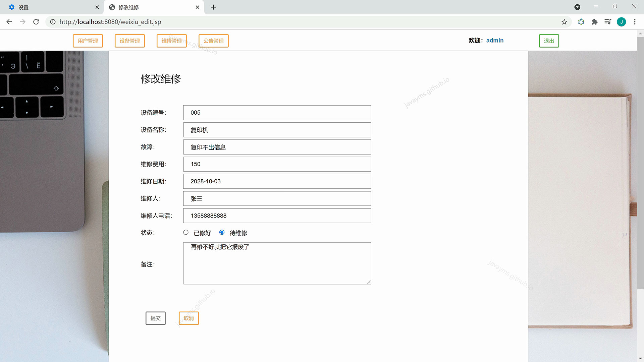The image size is (644, 362).
Task: Open the 维修管理 menu
Action: pos(171,41)
